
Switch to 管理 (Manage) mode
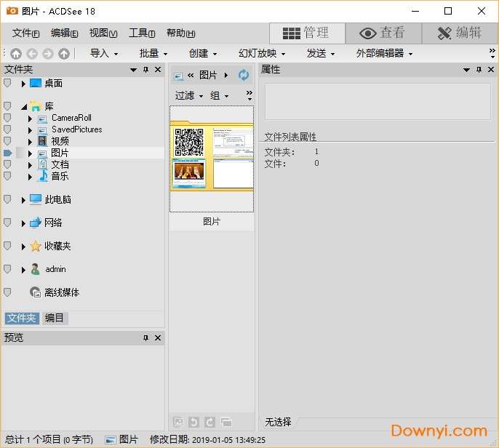306,33
